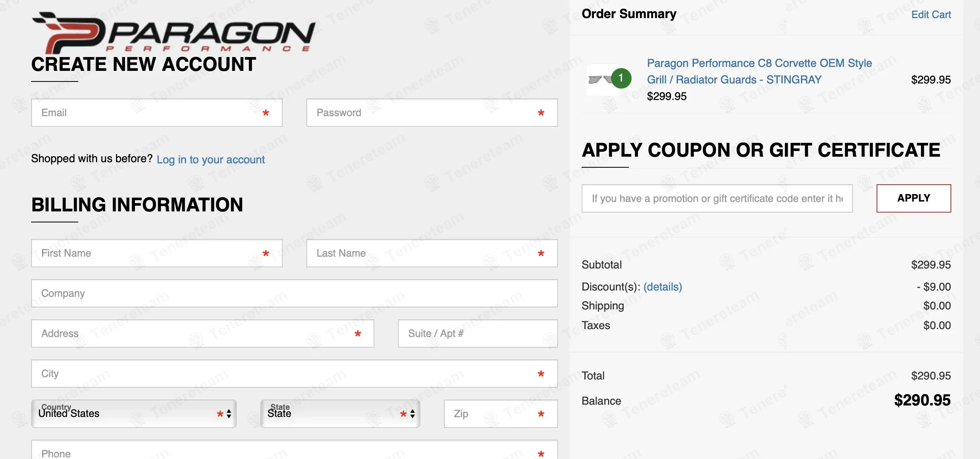This screenshot has height=459, width=980.
Task: Open discount details link
Action: click(x=662, y=287)
